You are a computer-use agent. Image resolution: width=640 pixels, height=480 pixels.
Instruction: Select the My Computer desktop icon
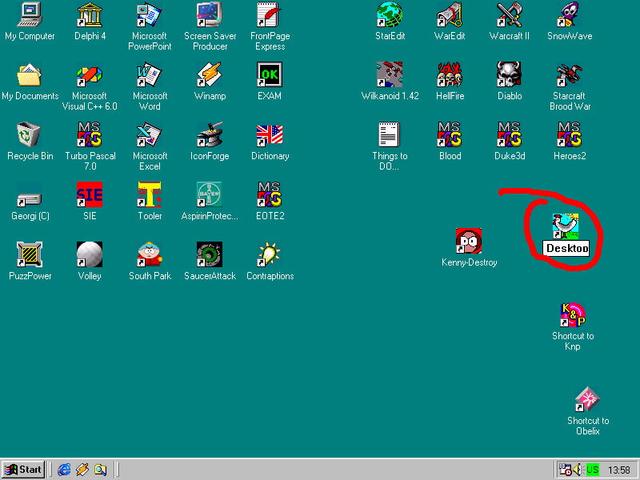coord(30,14)
